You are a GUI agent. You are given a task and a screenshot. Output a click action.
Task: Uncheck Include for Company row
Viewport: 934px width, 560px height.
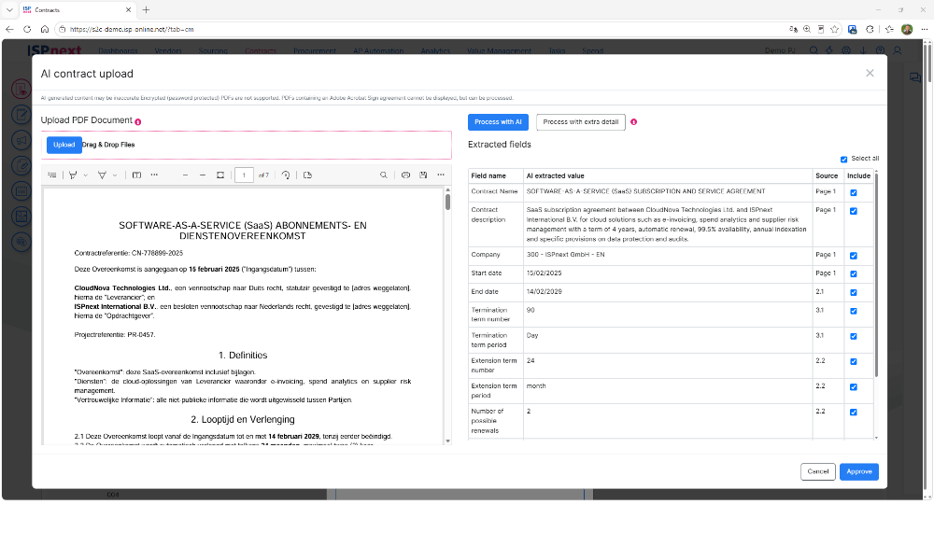pyautogui.click(x=854, y=256)
